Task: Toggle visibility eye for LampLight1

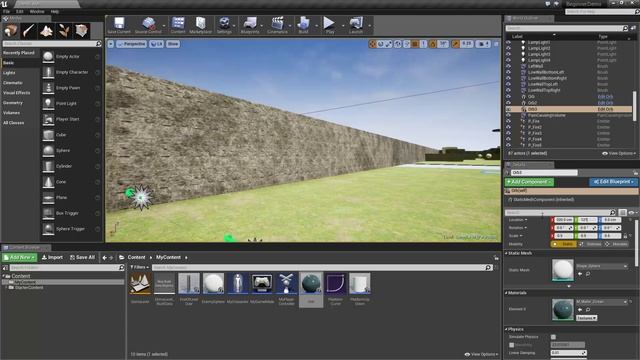Action: pos(509,42)
